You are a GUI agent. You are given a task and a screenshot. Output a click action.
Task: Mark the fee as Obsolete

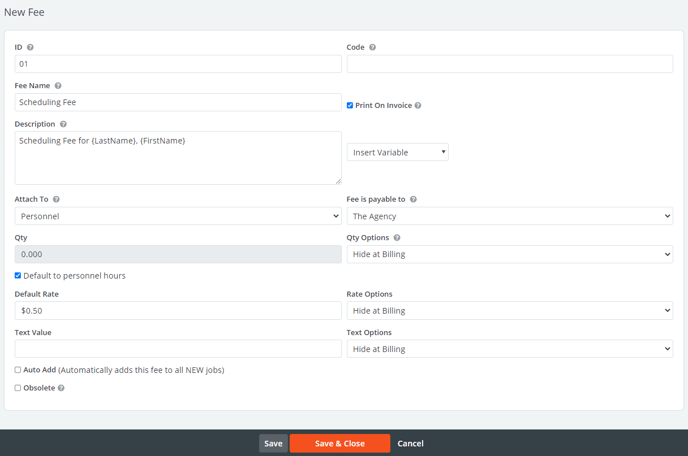18,388
